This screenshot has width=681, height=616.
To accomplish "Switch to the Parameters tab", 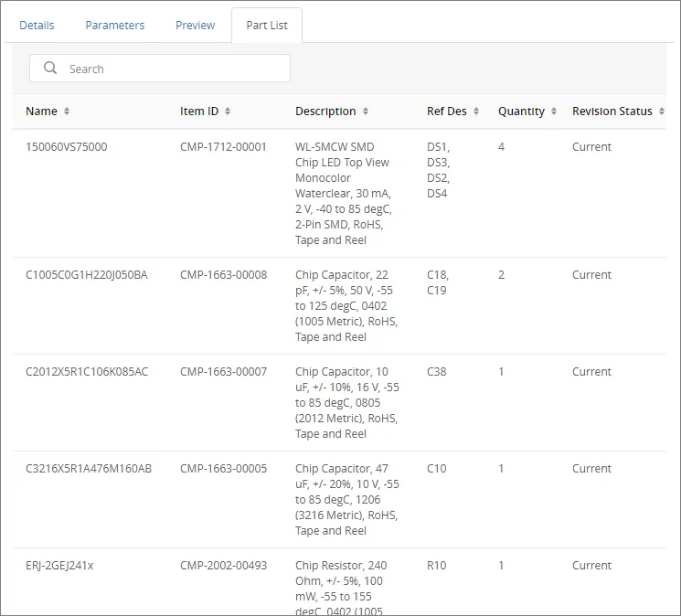I will [114, 26].
